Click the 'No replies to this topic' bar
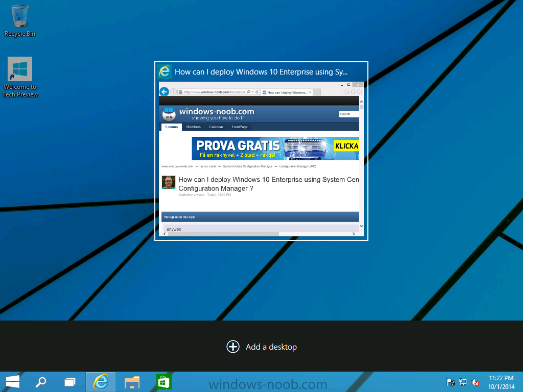 (x=260, y=217)
